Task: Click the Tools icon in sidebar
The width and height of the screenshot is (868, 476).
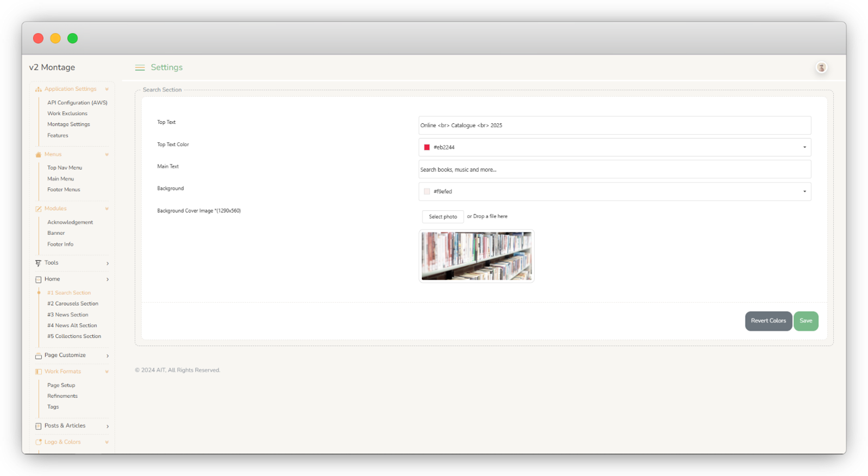Action: coord(38,263)
